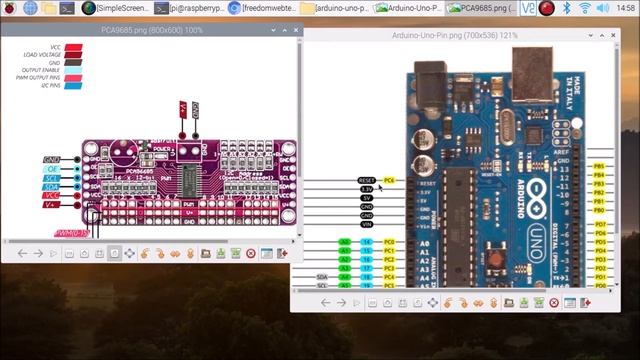Click the red recording tray icon
The height and width of the screenshot is (360, 640).
click(x=547, y=8)
